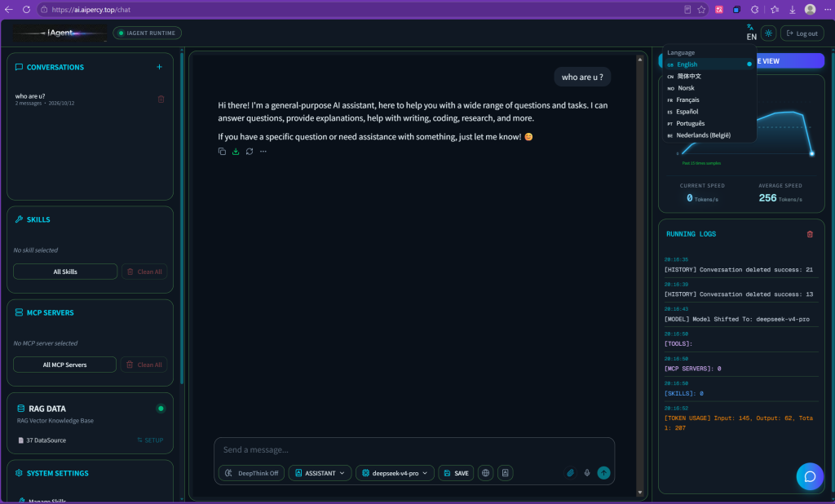Click chat area vertical scrollbar

pyautogui.click(x=639, y=276)
